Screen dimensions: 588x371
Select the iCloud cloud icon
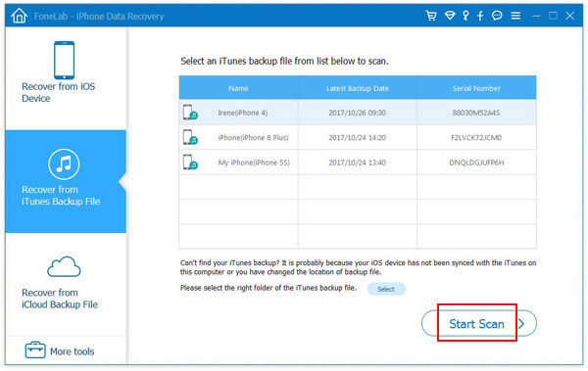click(x=64, y=267)
